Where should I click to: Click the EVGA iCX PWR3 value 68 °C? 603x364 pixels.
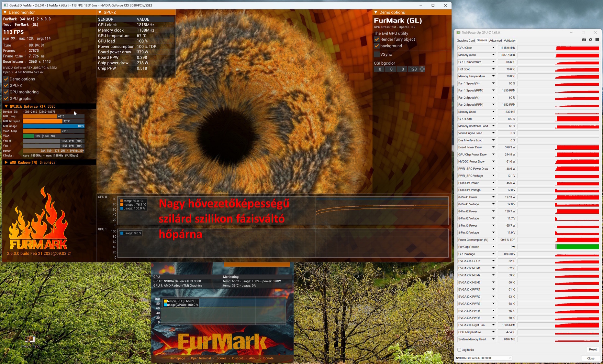pyautogui.click(x=507, y=304)
